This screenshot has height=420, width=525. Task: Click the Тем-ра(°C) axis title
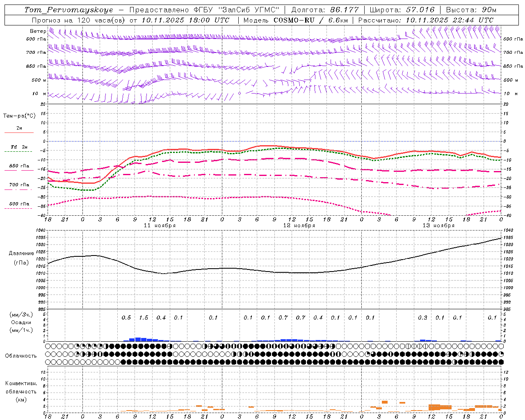tap(19, 116)
